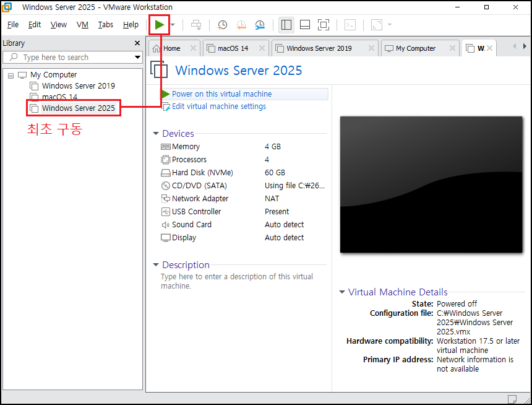Click the VM screen preview thumbnail

click(x=431, y=185)
